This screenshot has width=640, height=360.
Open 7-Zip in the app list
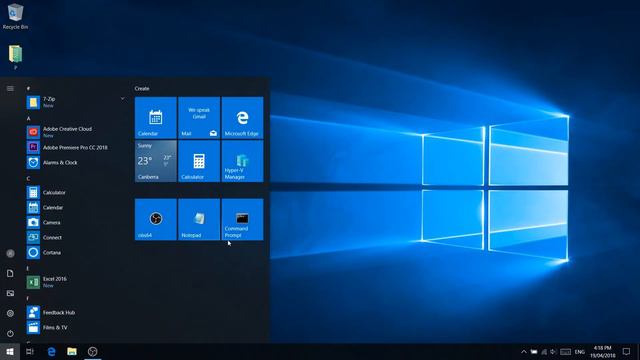(76, 102)
